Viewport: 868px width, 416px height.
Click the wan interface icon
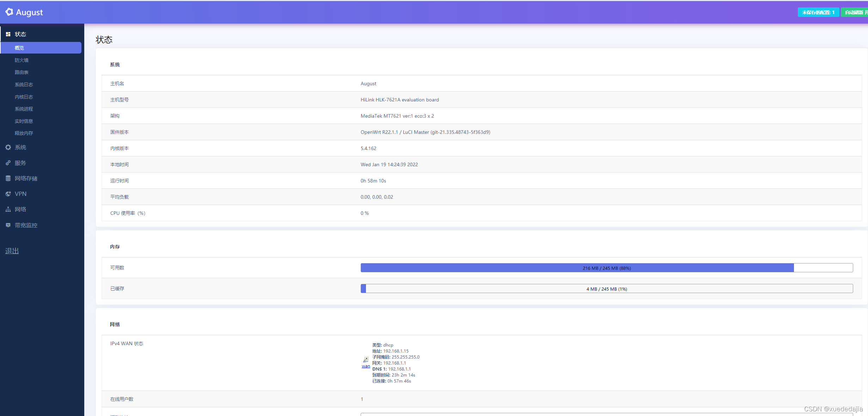(x=366, y=360)
